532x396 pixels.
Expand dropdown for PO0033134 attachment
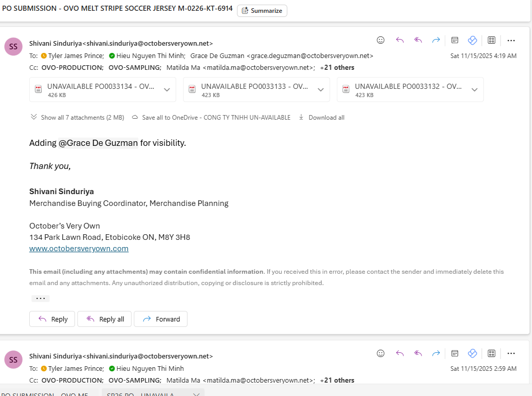tap(167, 90)
